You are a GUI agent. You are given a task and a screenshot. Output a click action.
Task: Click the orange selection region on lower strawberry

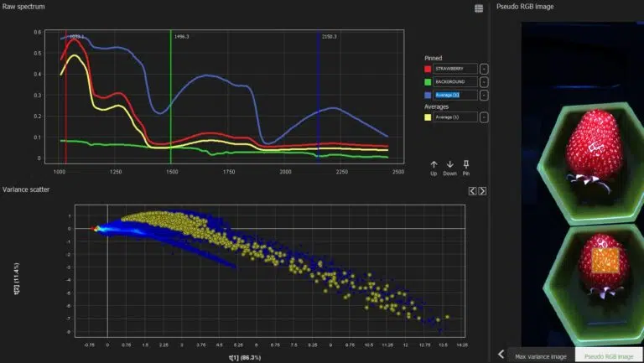click(x=605, y=261)
